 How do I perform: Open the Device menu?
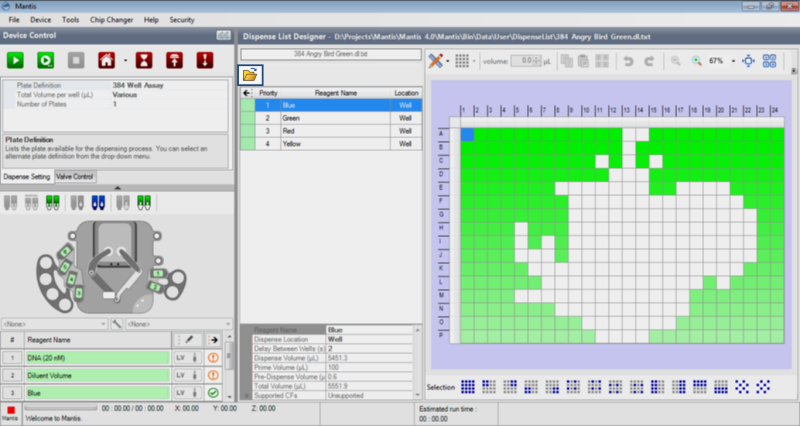pyautogui.click(x=40, y=20)
